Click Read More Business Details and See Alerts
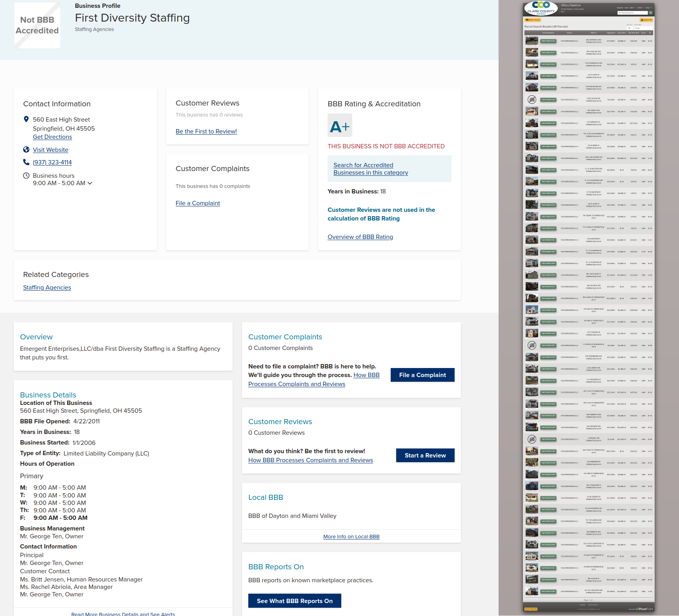Image resolution: width=679 pixels, height=616 pixels. (x=123, y=614)
